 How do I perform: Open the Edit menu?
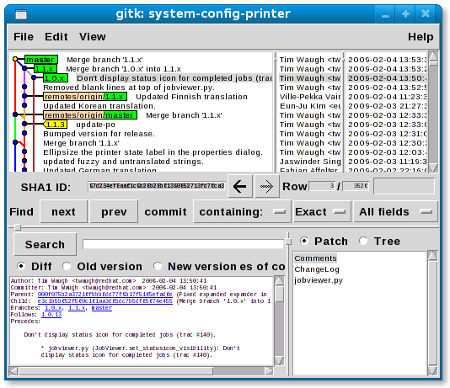tap(56, 37)
